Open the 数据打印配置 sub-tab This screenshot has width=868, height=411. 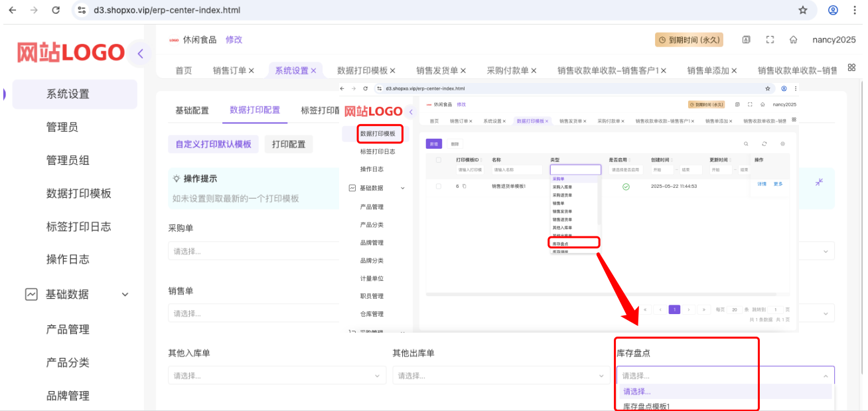point(255,110)
